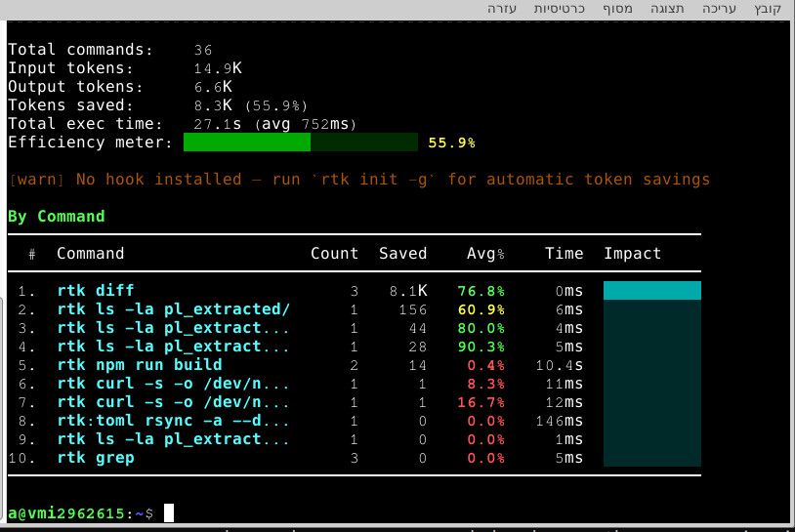
Task: Click the 146ms time value
Action: click(560, 421)
